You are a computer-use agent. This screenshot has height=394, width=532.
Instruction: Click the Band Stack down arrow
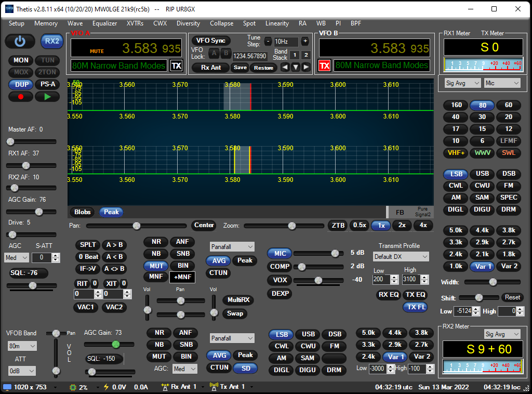(296, 67)
